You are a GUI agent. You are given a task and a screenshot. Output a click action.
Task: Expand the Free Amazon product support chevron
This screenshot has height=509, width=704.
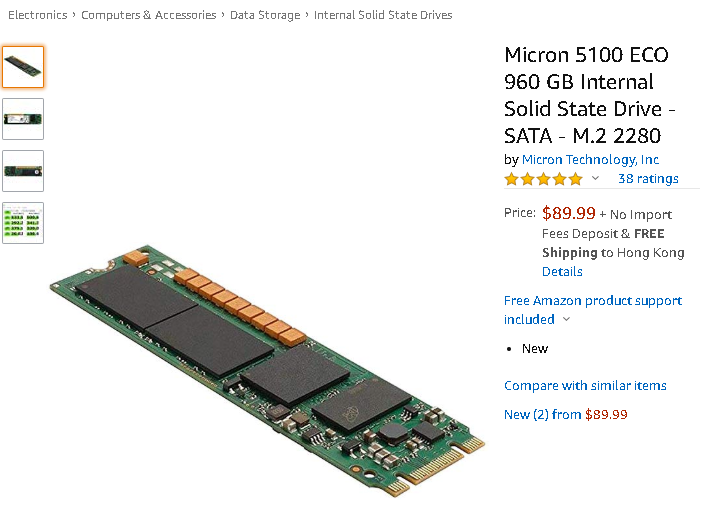point(567,320)
